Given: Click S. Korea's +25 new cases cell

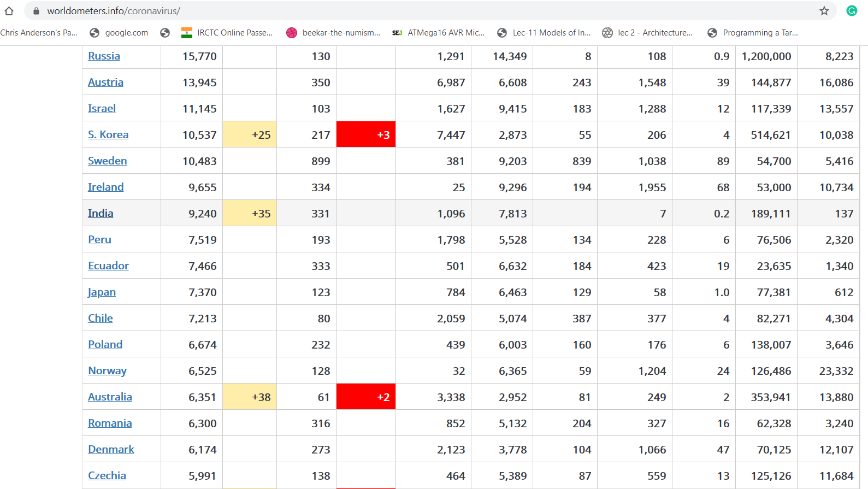Looking at the screenshot, I should [x=250, y=134].
